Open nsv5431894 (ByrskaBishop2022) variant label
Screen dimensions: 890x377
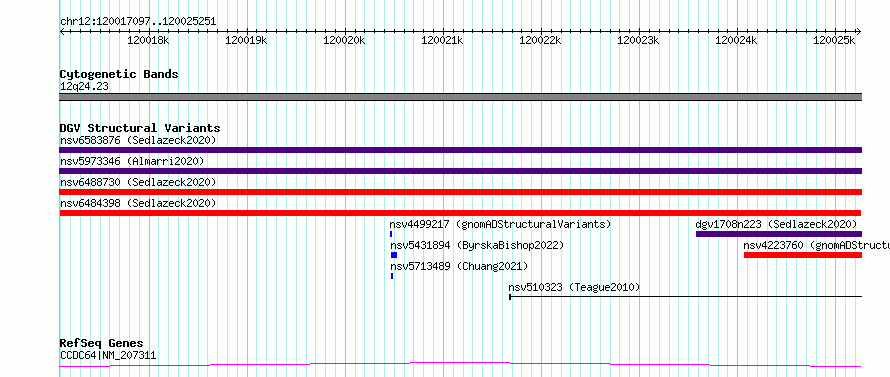click(477, 245)
